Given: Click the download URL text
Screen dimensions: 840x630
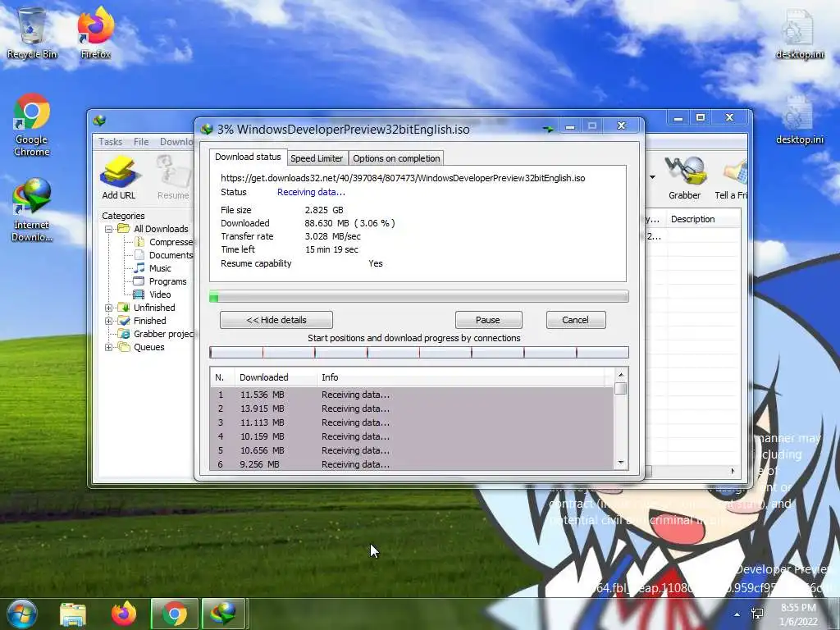Looking at the screenshot, I should 403,178.
